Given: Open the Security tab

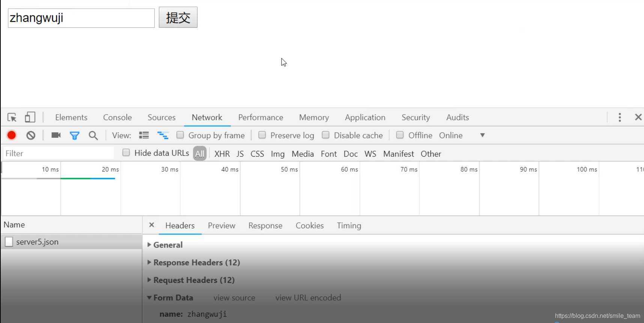Looking at the screenshot, I should coord(416,118).
